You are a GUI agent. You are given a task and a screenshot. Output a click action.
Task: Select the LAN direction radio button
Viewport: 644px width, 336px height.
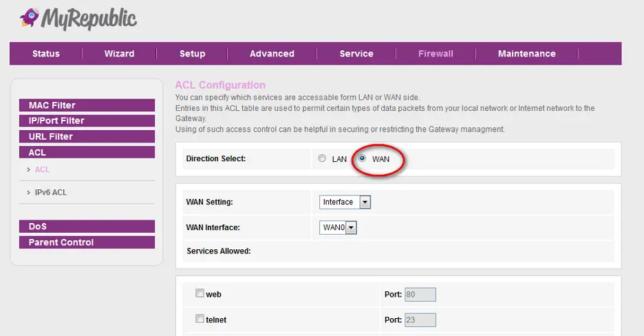point(322,159)
